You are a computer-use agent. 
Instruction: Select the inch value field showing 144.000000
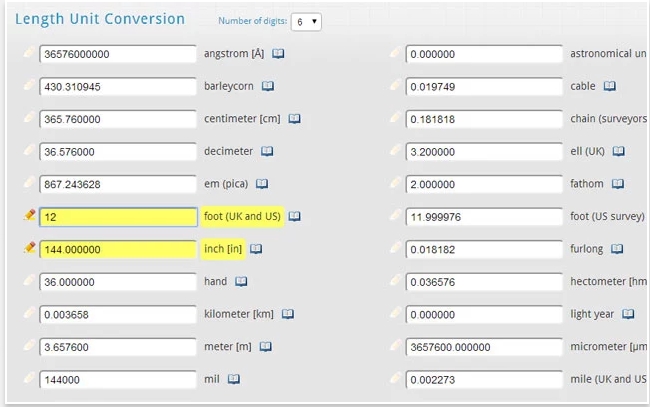(118, 249)
